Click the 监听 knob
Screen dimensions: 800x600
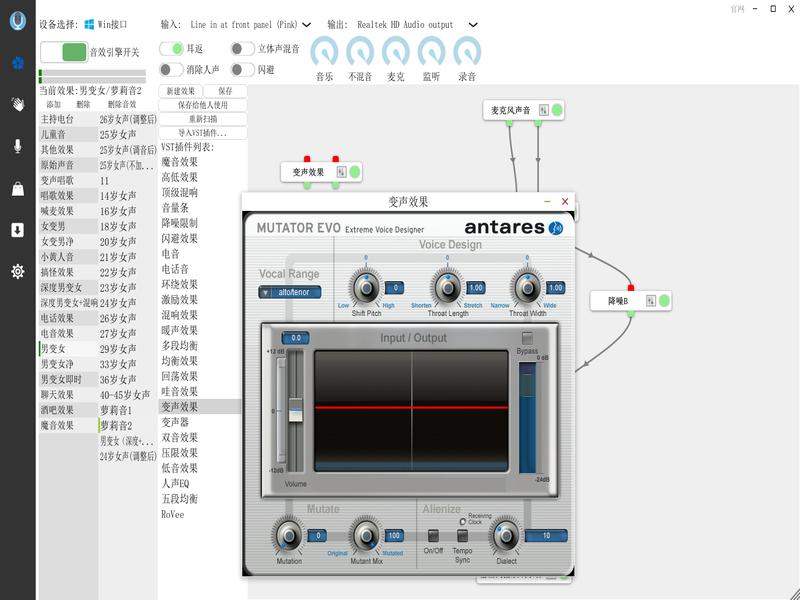[432, 51]
